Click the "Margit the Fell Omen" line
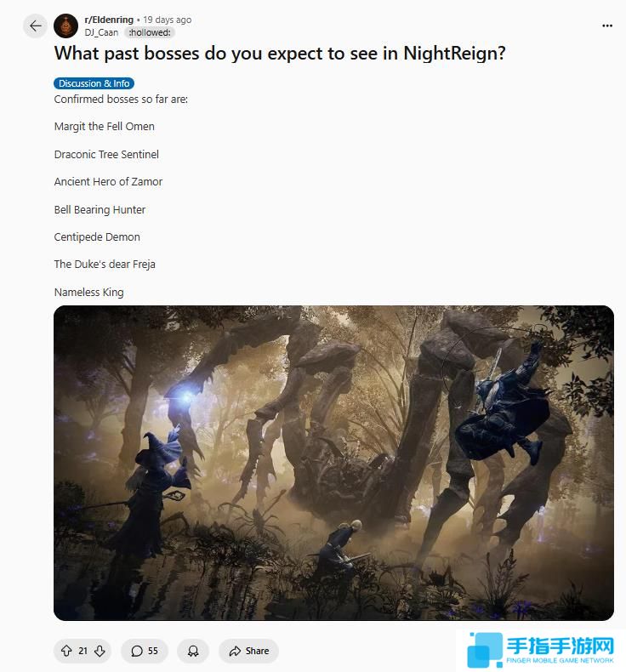This screenshot has height=672, width=626. 104,127
